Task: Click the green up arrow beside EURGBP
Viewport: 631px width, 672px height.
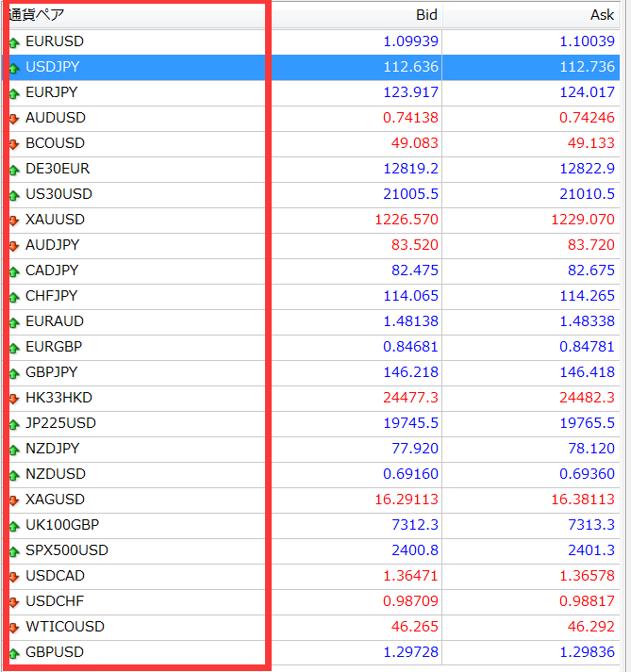Action: (x=14, y=348)
